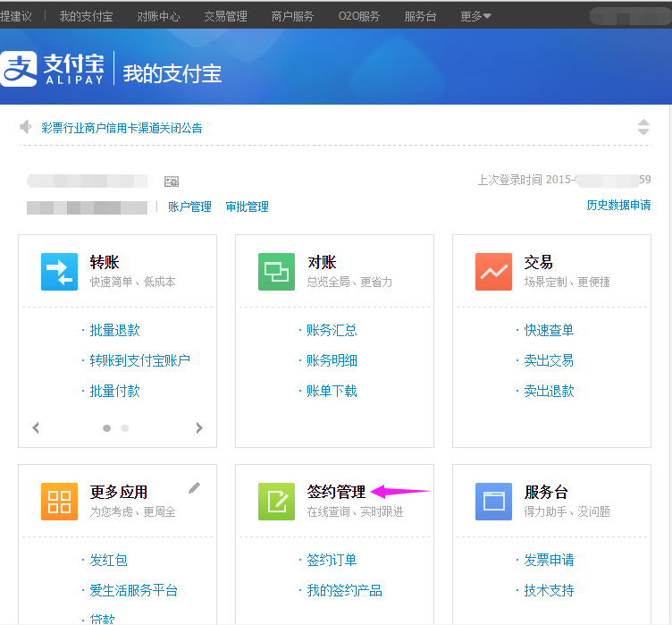This screenshot has height=625, width=672.
Task: Click the announcement speaker icon
Action: [x=26, y=127]
